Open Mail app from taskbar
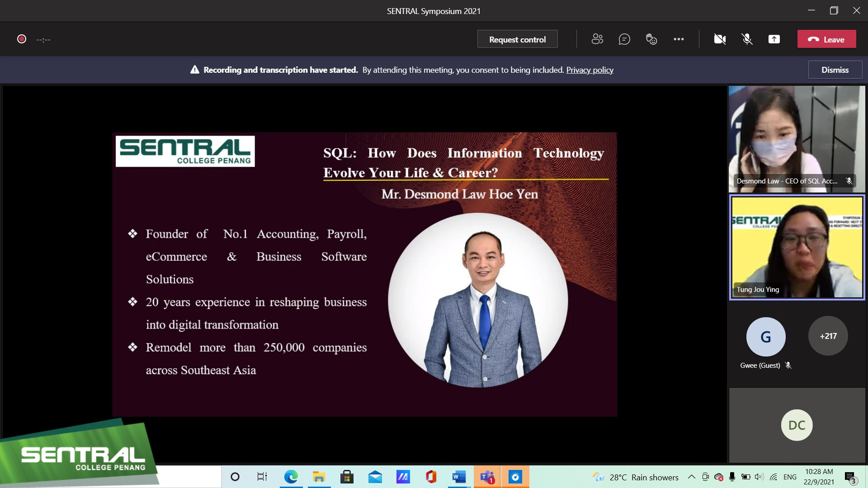The width and height of the screenshot is (868, 488). coord(375,477)
